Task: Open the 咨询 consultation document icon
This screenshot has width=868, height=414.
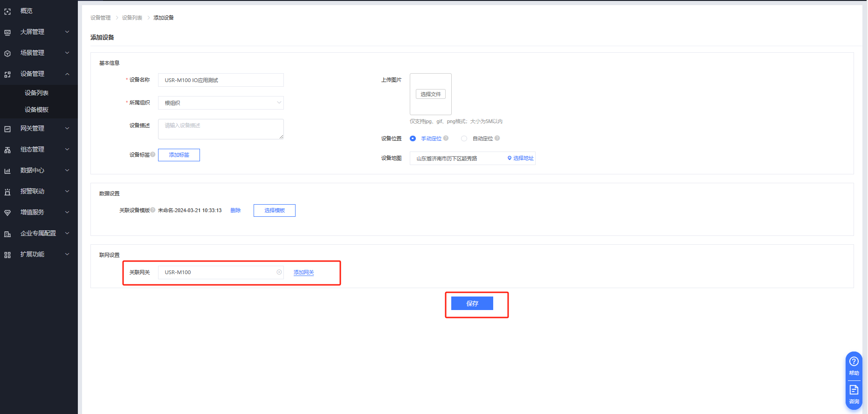Action: 854,390
